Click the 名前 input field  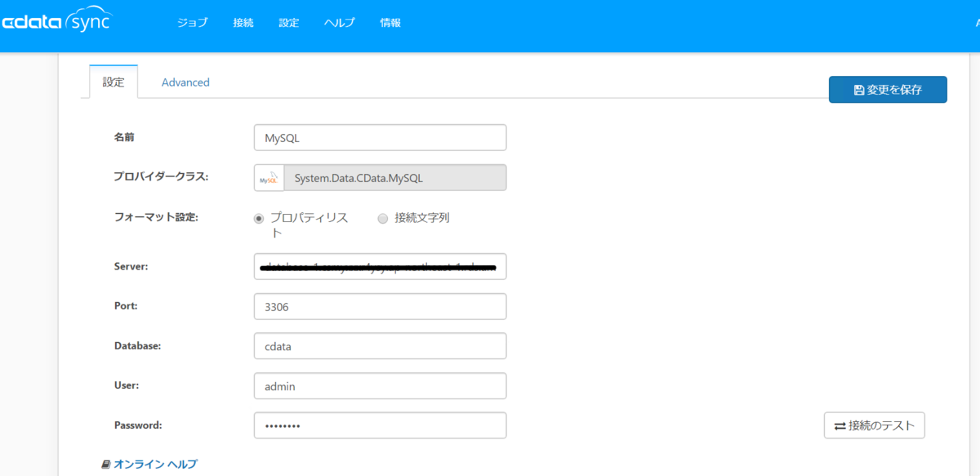click(381, 138)
